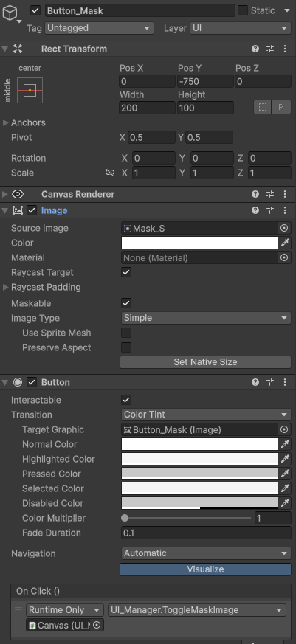This screenshot has height=644, width=296.
Task: Click the anchor preset square icon
Action: click(30, 90)
